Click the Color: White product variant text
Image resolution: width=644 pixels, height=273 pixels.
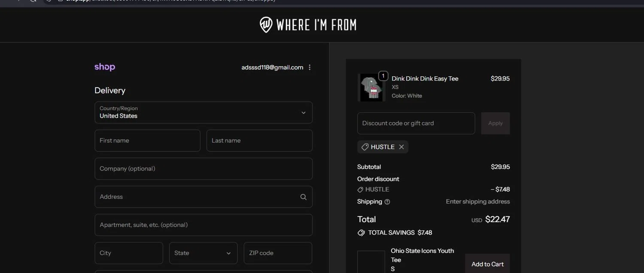(x=407, y=96)
